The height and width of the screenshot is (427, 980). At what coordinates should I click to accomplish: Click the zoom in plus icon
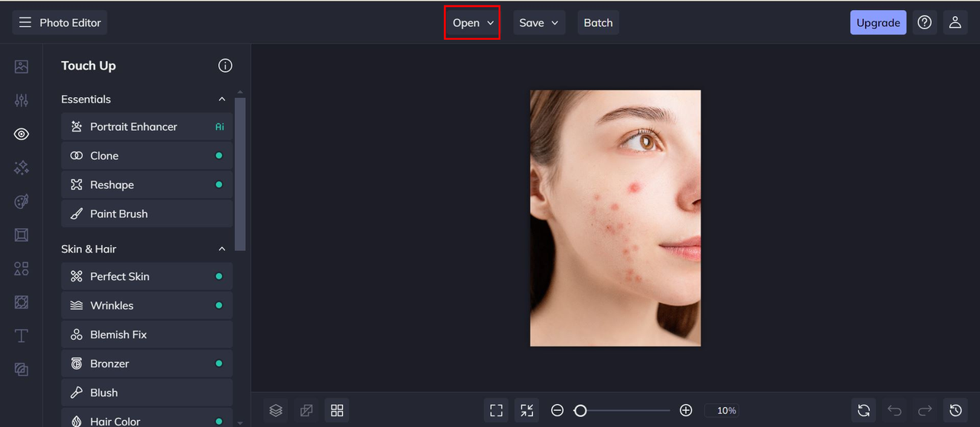(686, 411)
